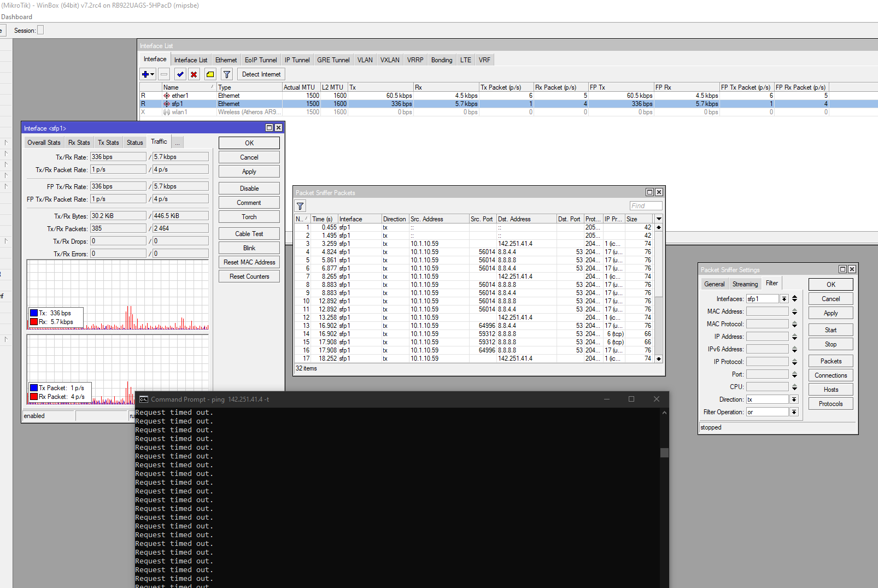Switch to the Interface List tab

point(191,60)
